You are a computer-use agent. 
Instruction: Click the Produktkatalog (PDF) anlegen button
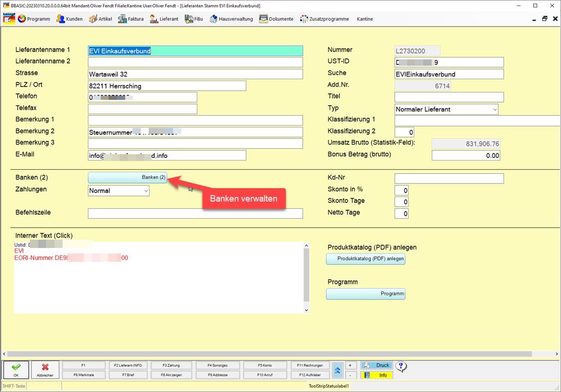point(366,259)
